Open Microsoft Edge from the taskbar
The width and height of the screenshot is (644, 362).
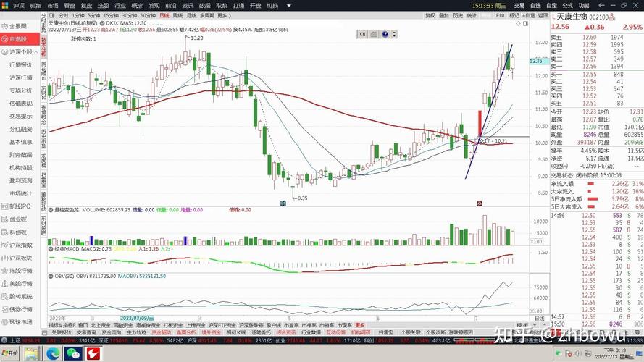tap(53, 354)
